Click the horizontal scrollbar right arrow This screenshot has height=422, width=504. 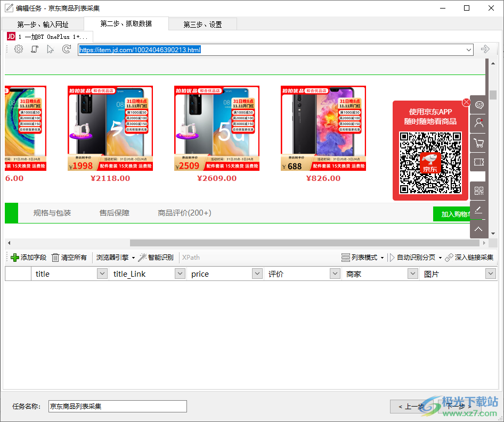pos(484,243)
